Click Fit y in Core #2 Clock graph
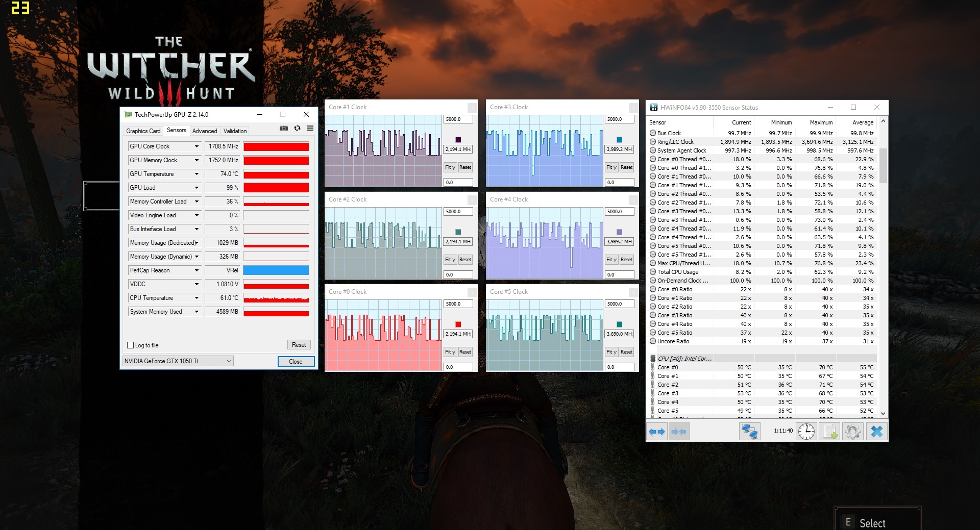980x530 pixels. pyautogui.click(x=451, y=260)
